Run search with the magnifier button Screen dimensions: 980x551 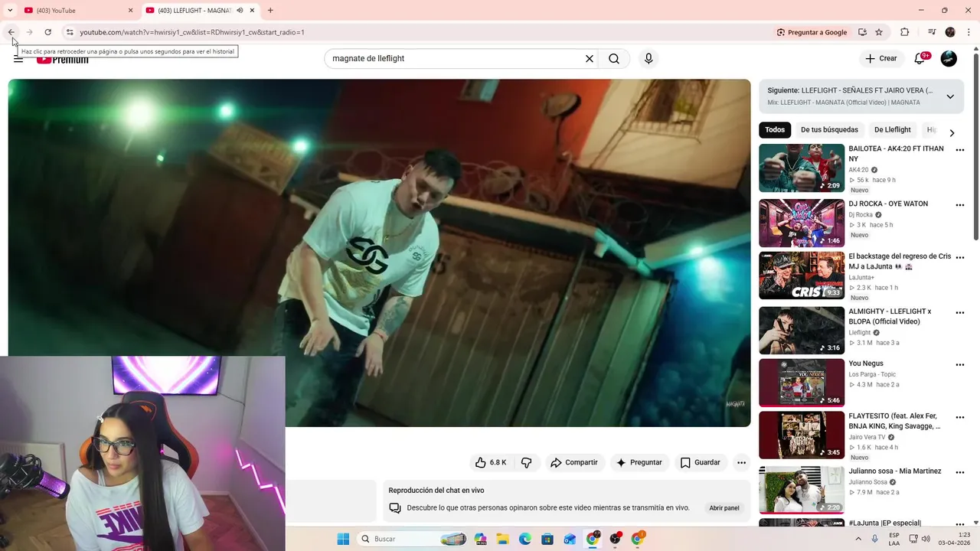point(614,59)
